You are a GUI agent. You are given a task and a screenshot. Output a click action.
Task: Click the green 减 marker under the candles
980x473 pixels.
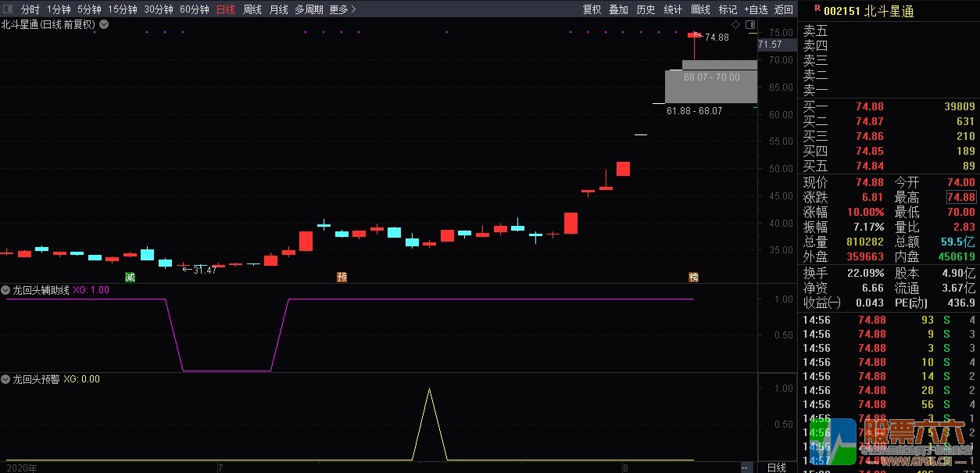point(130,278)
